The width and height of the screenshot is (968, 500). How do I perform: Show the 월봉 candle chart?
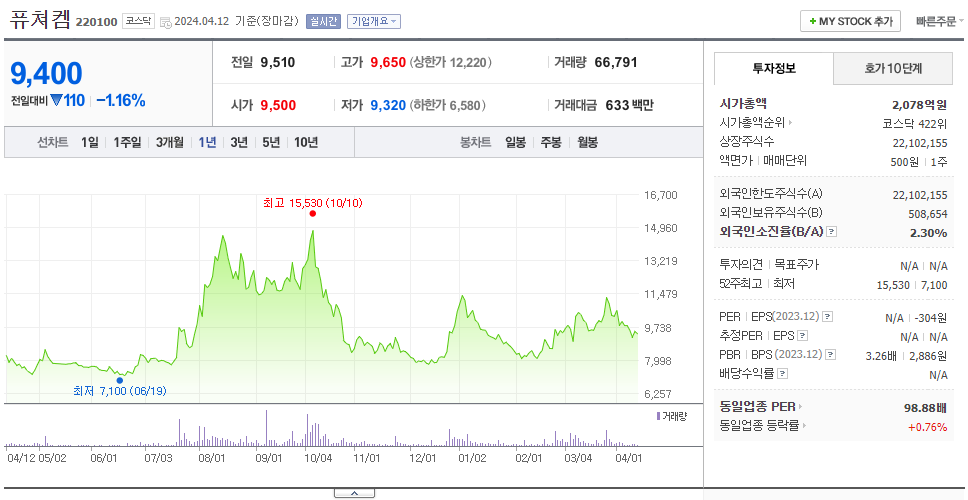coord(588,143)
